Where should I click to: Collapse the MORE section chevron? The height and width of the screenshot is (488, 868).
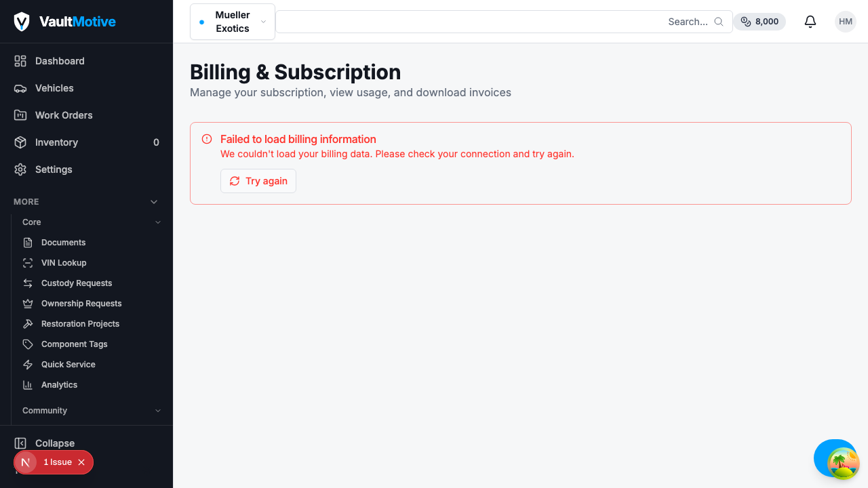154,202
